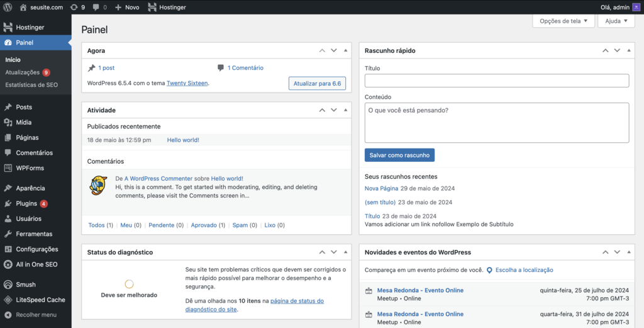The image size is (644, 328).
Task: Collapse the Atividade widget panel
Action: [x=345, y=110]
